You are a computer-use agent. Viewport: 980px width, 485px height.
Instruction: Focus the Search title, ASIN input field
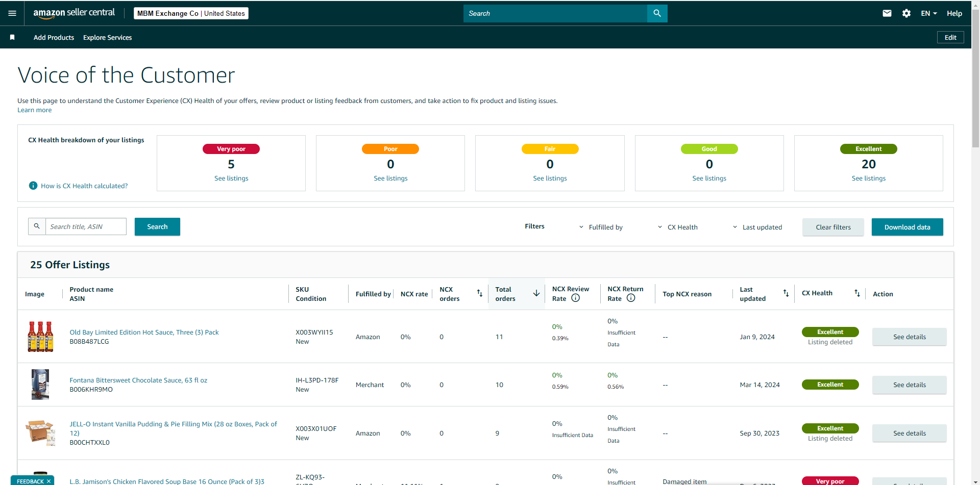click(86, 226)
